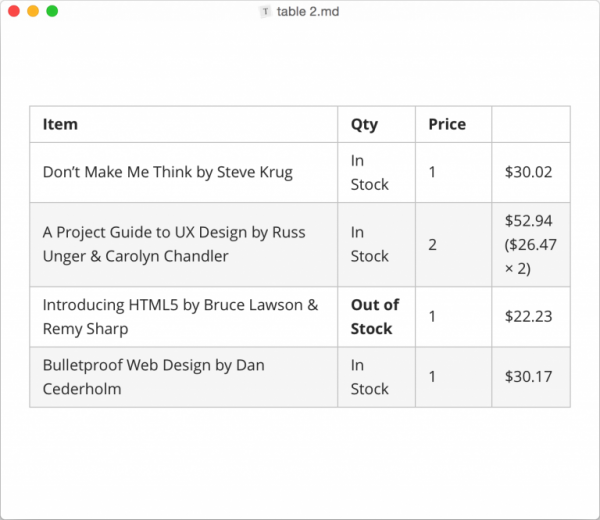The image size is (600, 520).
Task: Click the red close window button
Action: 14,11
